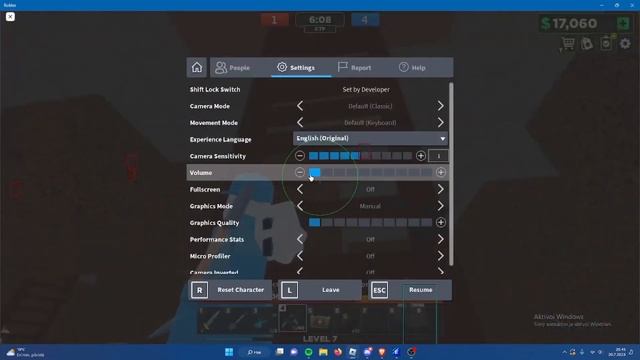Open the Roblox menu home page icon
The image size is (640, 360).
pos(197,67)
